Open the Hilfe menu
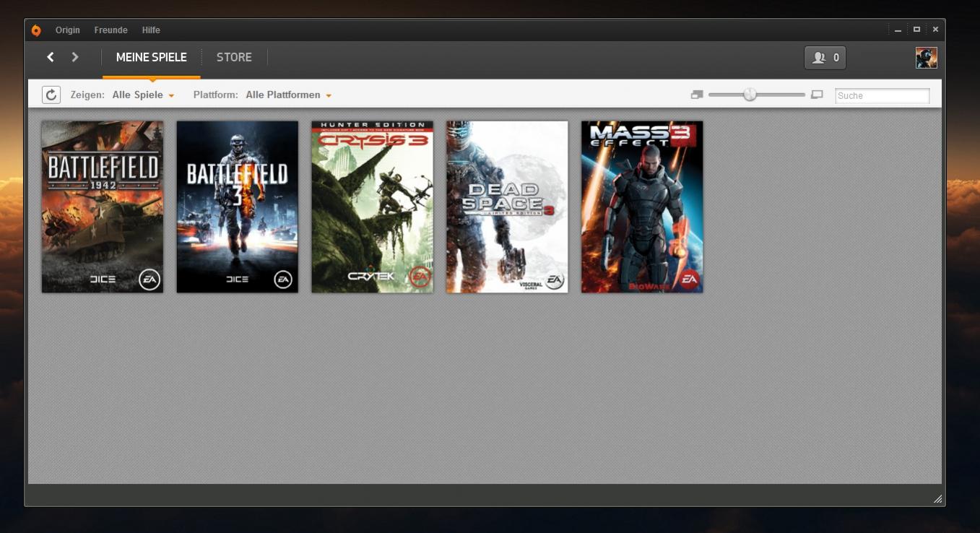Screen dimensions: 980x533 pos(151,30)
